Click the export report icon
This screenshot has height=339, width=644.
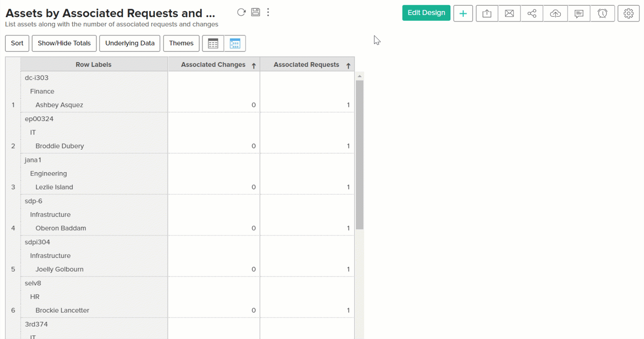pyautogui.click(x=487, y=13)
